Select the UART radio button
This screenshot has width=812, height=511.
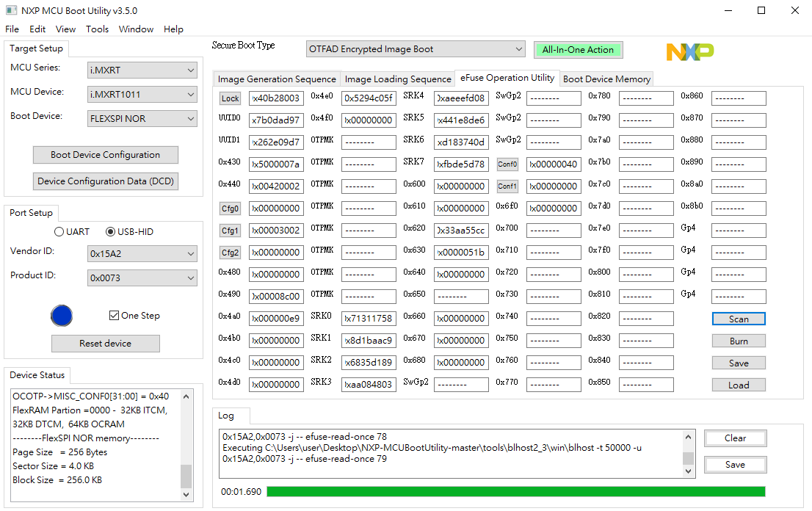coord(59,231)
